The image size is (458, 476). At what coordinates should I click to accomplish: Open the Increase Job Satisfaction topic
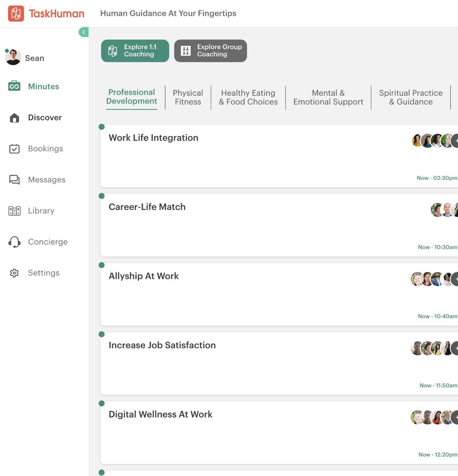[279, 364]
